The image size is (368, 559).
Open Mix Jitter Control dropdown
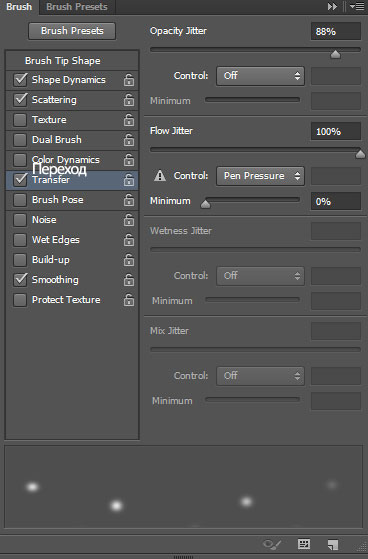point(260,376)
